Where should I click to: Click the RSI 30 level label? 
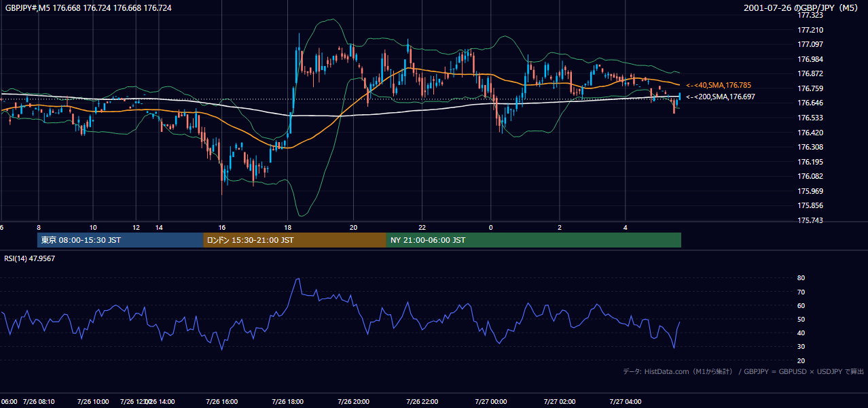tap(801, 347)
